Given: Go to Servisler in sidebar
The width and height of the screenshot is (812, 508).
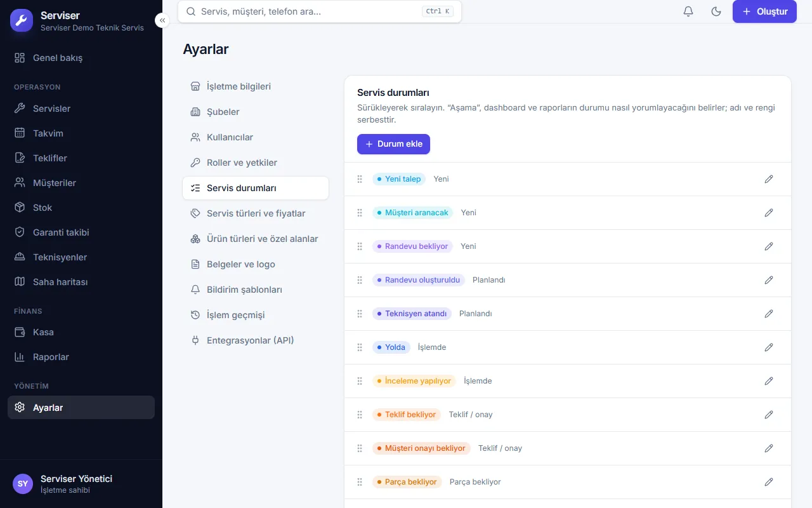Looking at the screenshot, I should click(81, 109).
